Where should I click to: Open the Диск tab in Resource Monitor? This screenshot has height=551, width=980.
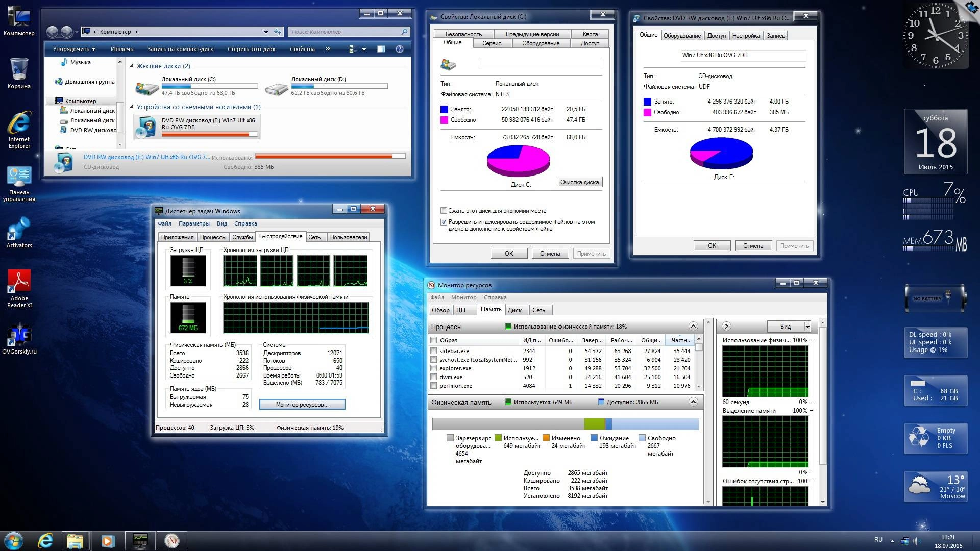pyautogui.click(x=514, y=310)
